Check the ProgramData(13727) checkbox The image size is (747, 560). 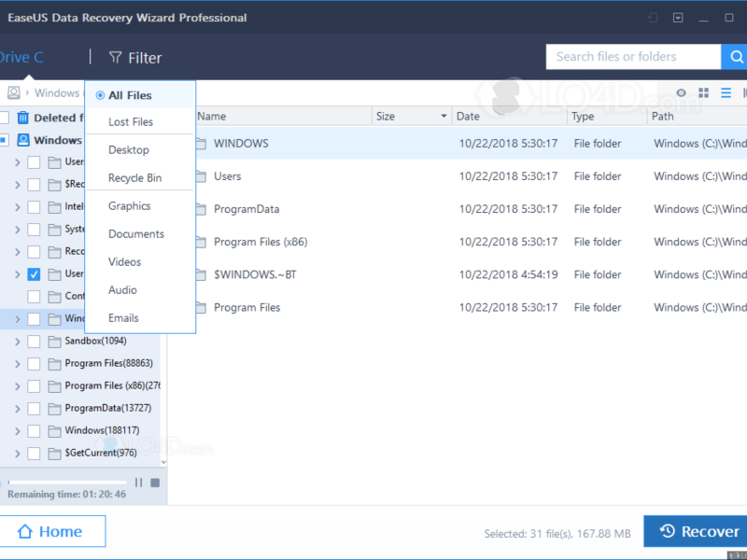pyautogui.click(x=34, y=409)
